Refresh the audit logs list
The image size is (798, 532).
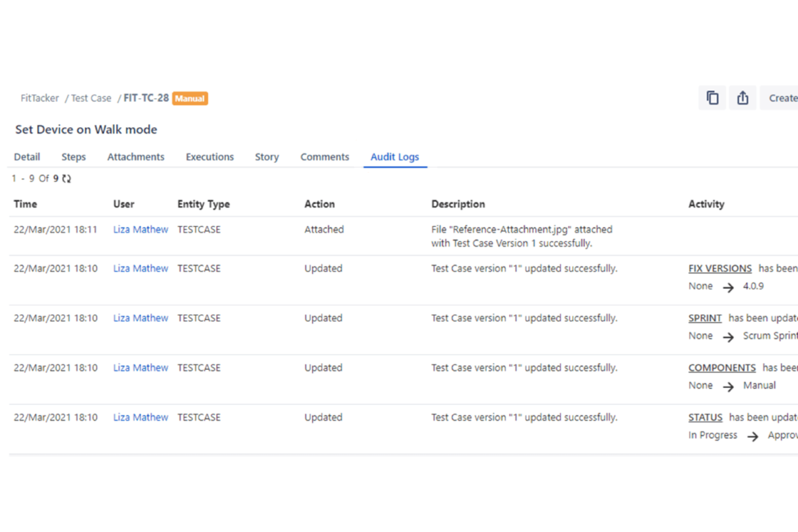pos(66,178)
